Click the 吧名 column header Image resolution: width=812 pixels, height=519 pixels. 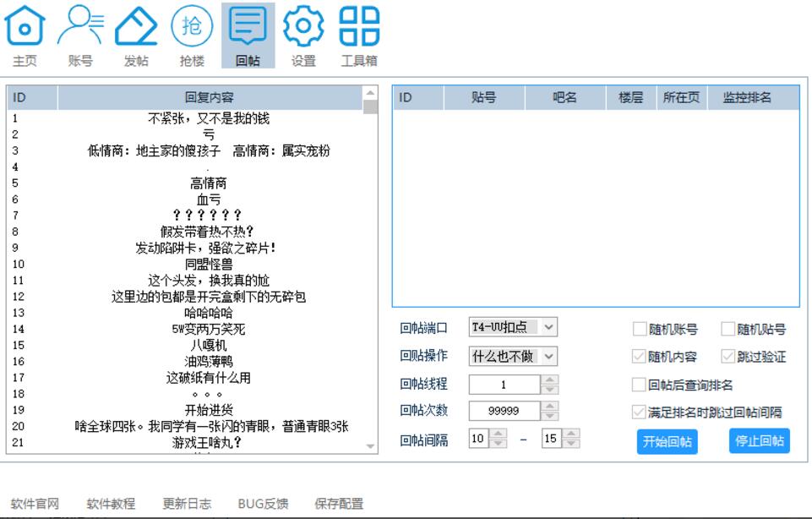point(565,97)
